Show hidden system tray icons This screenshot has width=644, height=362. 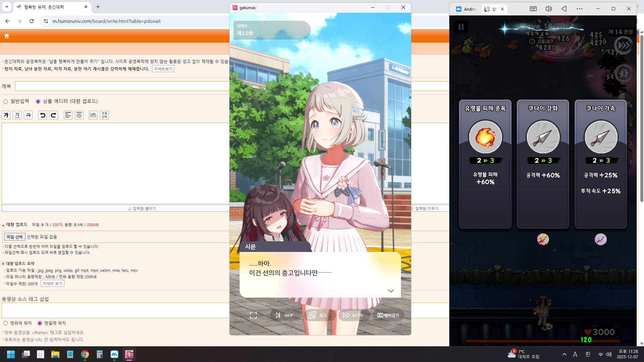pyautogui.click(x=564, y=354)
